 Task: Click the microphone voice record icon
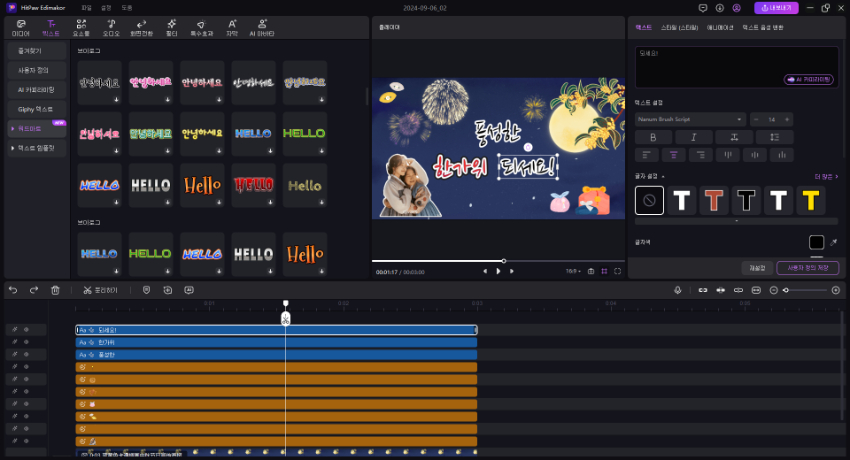[x=677, y=290]
